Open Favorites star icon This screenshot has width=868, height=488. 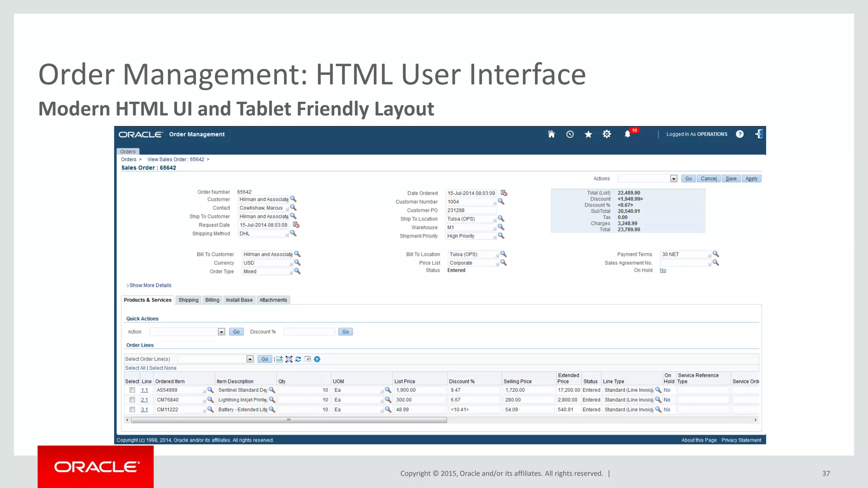tap(588, 134)
